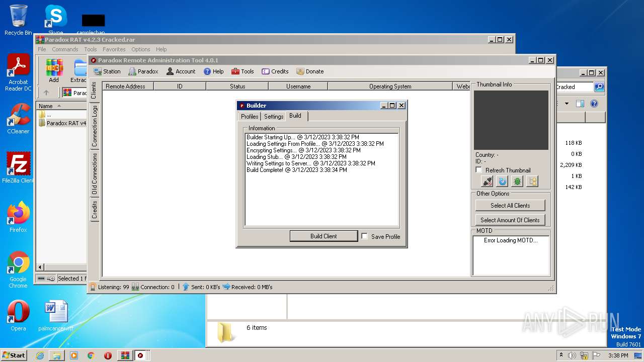Viewport: 644px width, 362px height.
Task: Enable the Save Profile checkbox
Action: 365,236
